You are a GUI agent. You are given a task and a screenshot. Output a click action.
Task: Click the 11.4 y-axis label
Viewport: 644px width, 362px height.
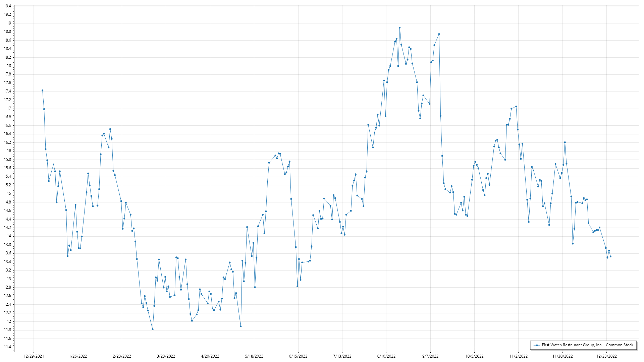point(7,347)
